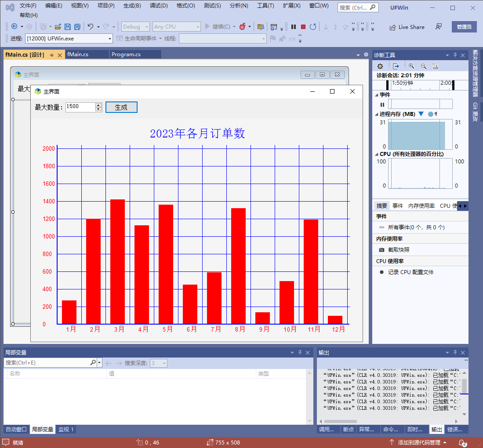Open the 帮助(H) menu
483x448 pixels.
29,15
